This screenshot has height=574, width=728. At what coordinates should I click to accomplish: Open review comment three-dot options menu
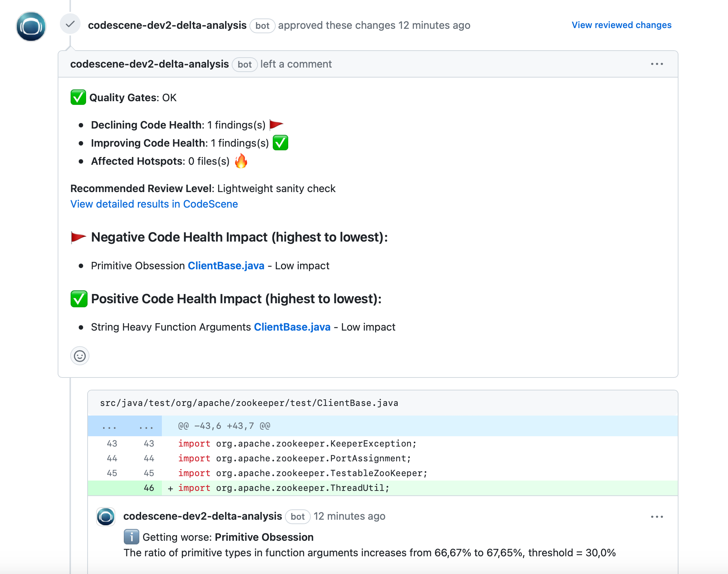[x=657, y=64]
